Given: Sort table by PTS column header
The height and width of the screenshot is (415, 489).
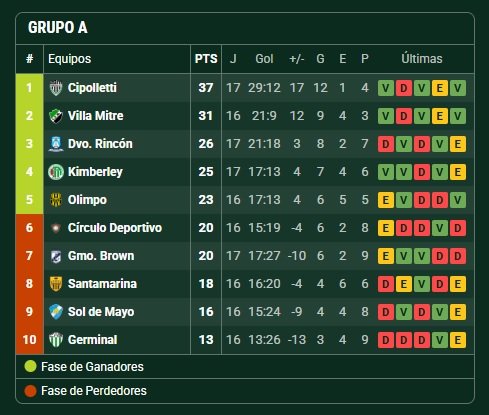Looking at the screenshot, I should point(206,59).
